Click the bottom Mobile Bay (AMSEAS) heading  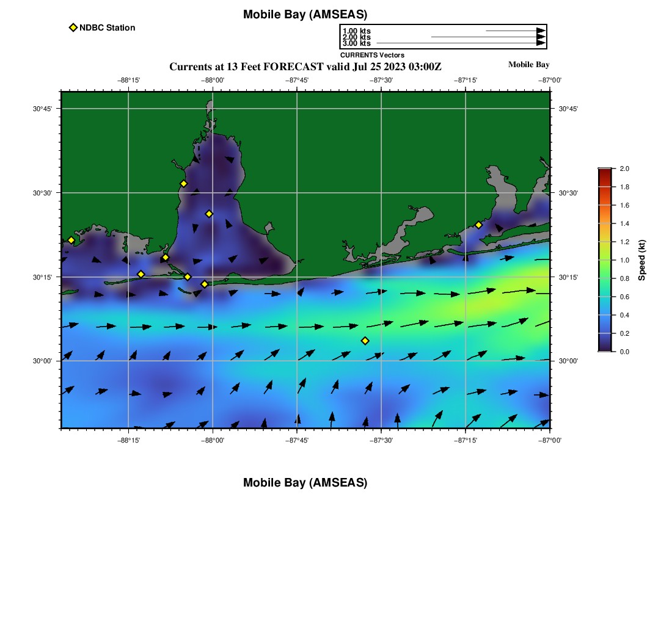click(305, 483)
